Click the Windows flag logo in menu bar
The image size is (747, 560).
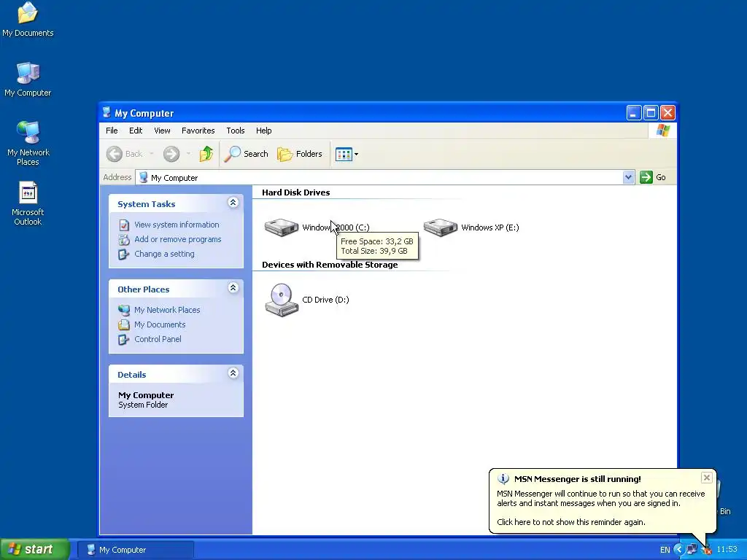pos(662,131)
